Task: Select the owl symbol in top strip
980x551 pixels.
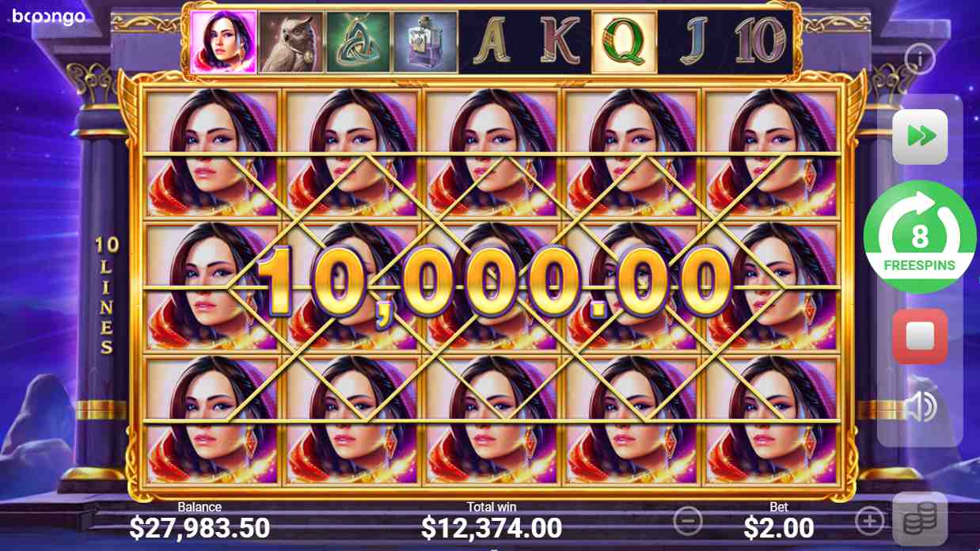Action: [x=291, y=42]
